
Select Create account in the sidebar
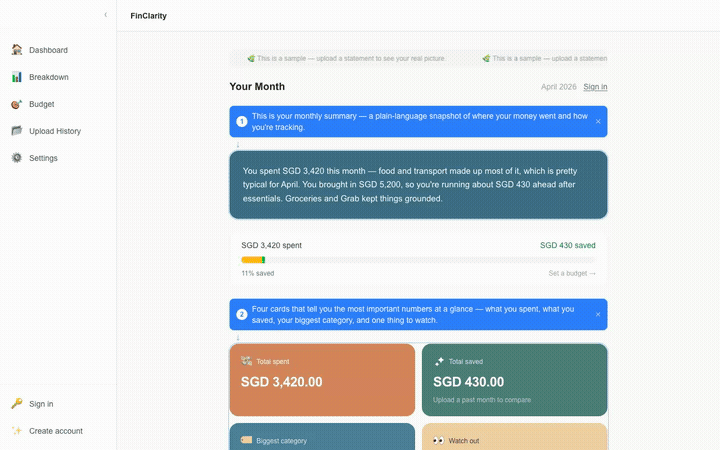[58, 431]
